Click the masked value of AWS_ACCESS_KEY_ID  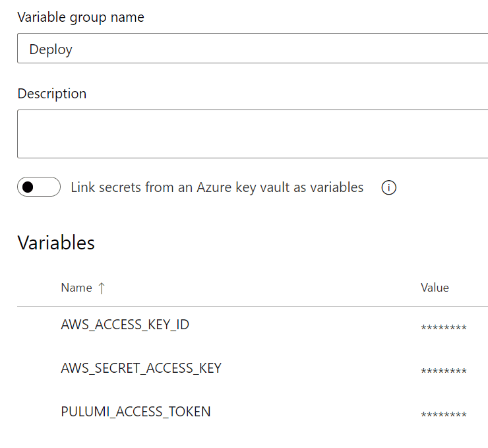click(444, 327)
